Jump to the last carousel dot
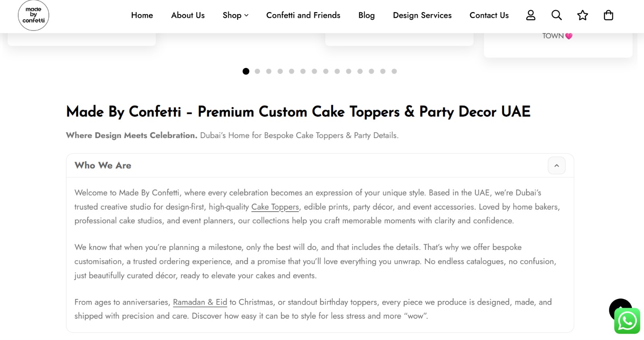 394,71
